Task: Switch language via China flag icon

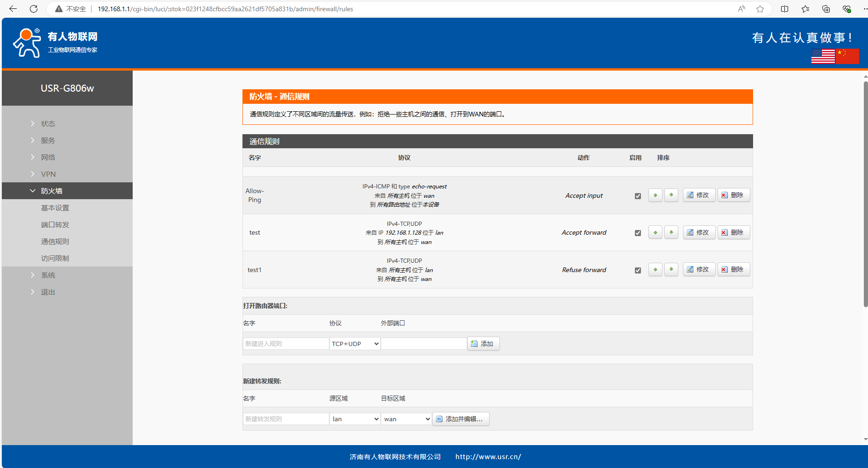Action: (x=847, y=56)
